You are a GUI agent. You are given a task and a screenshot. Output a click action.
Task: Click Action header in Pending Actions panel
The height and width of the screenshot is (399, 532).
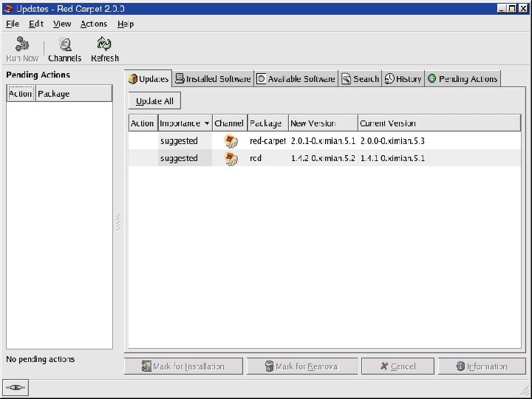point(21,94)
